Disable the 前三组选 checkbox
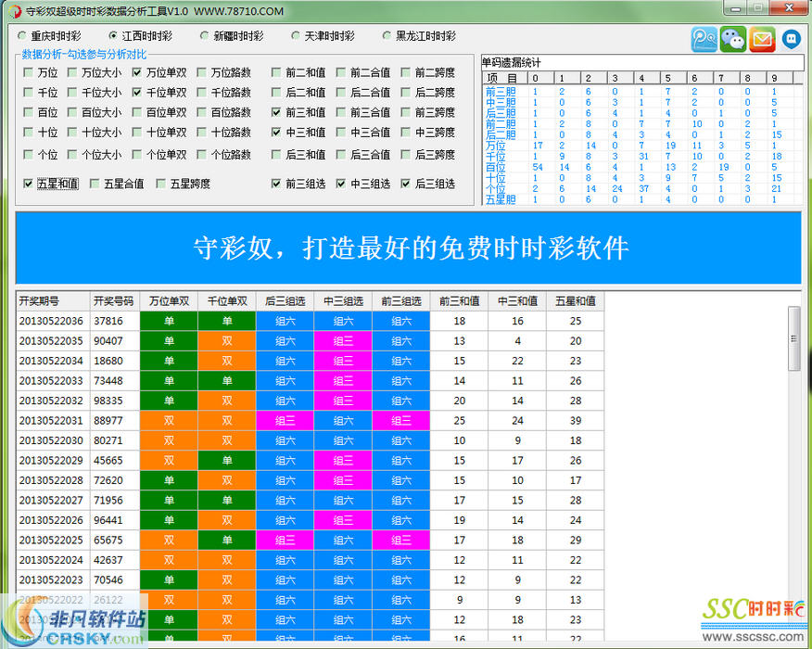Viewport: 812px width, 649px height. click(277, 183)
